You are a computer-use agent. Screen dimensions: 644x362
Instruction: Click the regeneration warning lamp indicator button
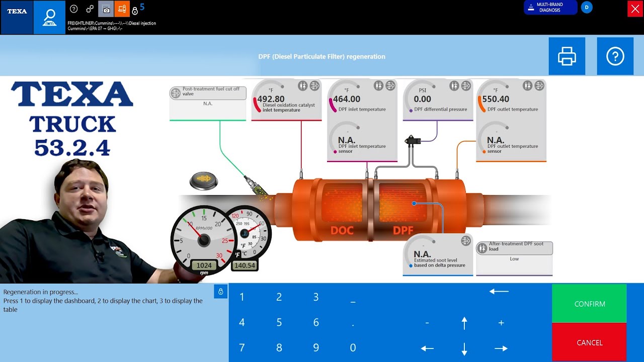[204, 180]
